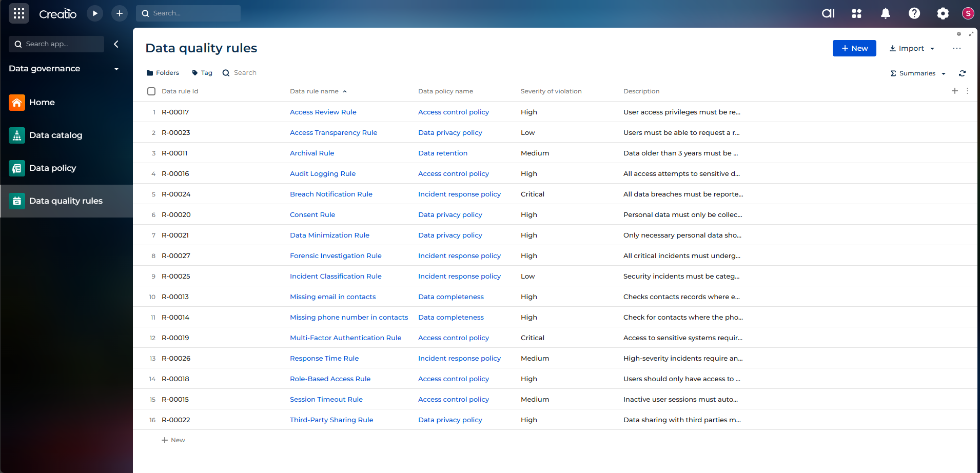Open Breach Notification Rule link
The image size is (980, 473).
click(x=331, y=194)
